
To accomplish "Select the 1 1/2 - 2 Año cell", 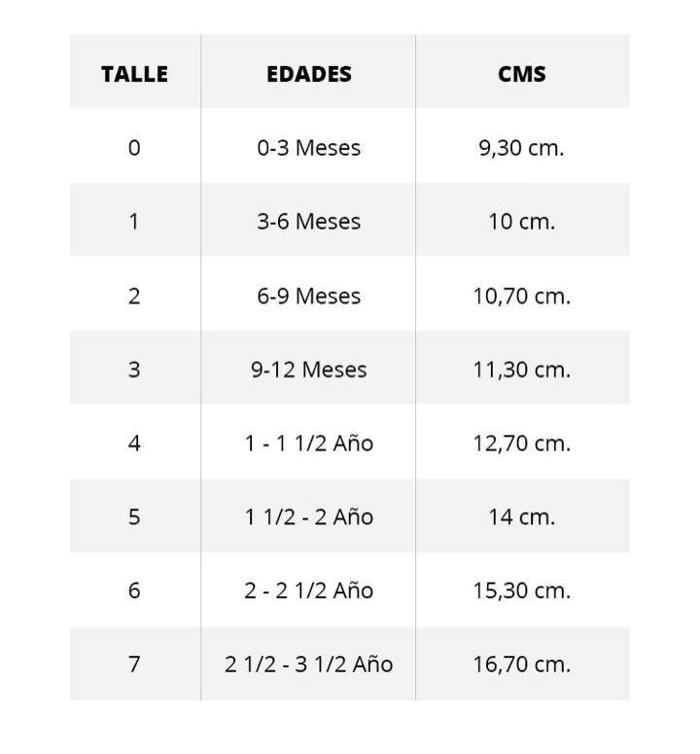I will tap(308, 517).
